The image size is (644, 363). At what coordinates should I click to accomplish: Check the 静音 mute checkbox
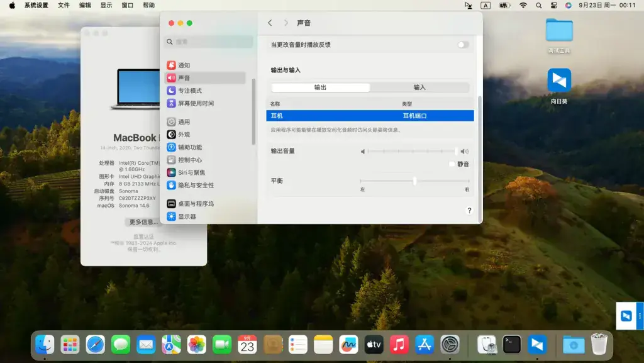pos(452,164)
